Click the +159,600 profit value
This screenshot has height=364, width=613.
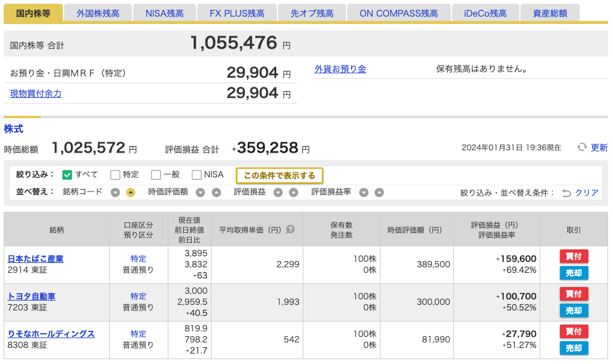click(x=516, y=259)
